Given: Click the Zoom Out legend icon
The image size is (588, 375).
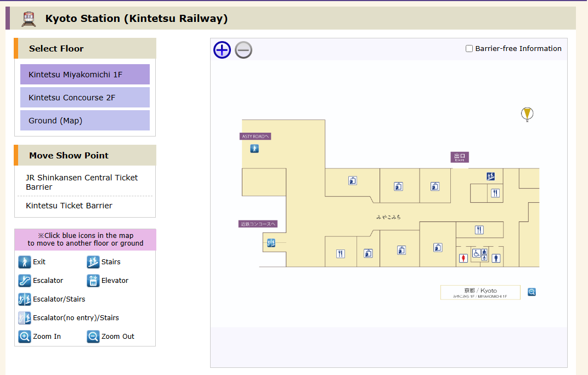Looking at the screenshot, I should point(93,337).
